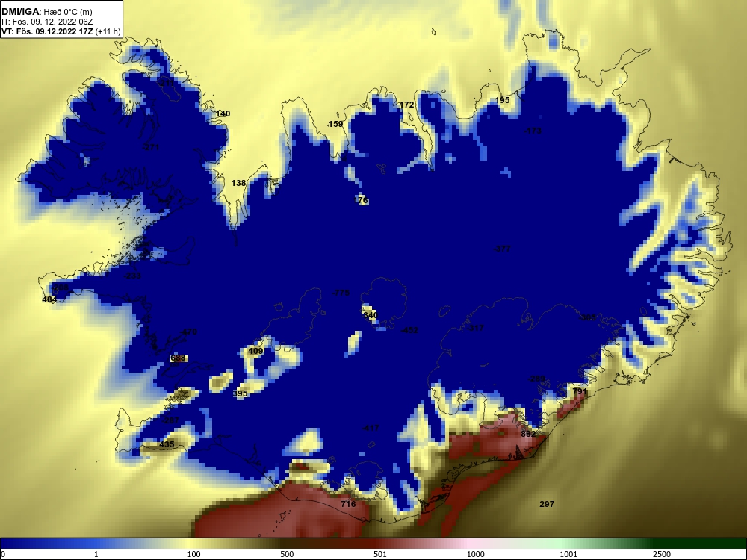Click the map value '176'
This screenshot has height=560, width=747.
pos(361,200)
